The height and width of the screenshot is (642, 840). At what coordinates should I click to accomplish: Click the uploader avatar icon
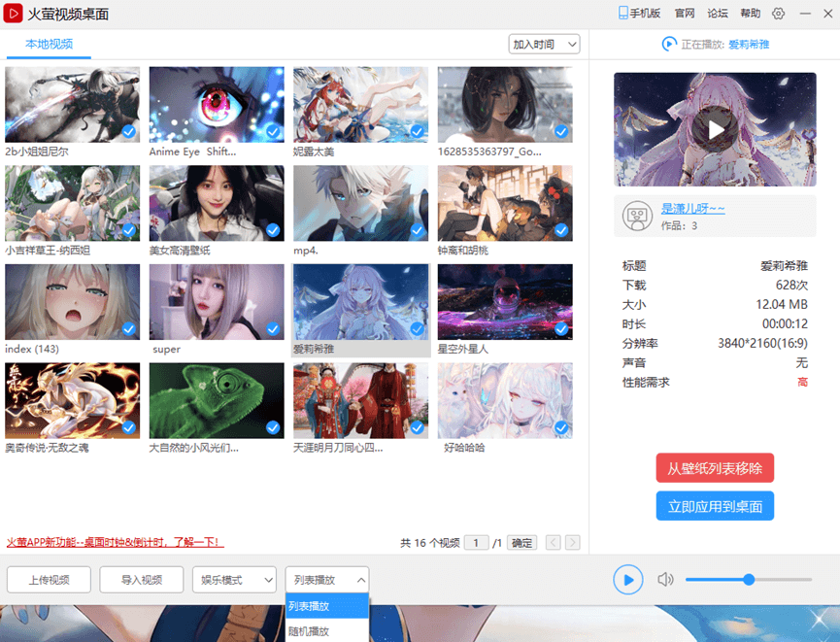tap(636, 216)
